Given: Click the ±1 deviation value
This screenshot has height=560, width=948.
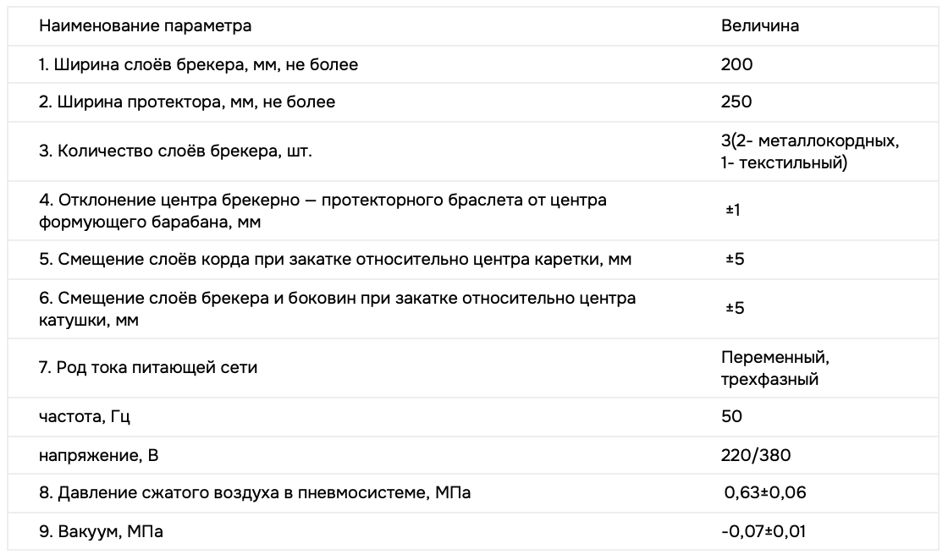Looking at the screenshot, I should pyautogui.click(x=733, y=210).
